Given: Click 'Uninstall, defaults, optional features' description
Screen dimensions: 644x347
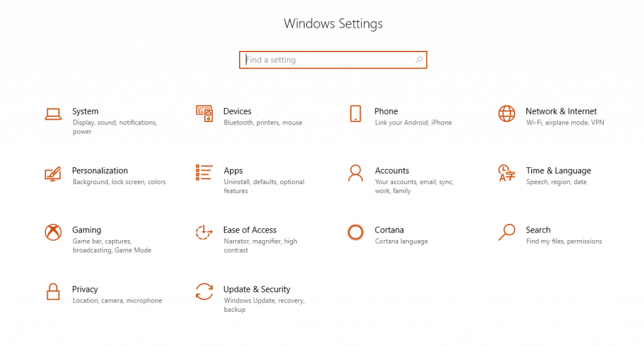Looking at the screenshot, I should tap(264, 186).
